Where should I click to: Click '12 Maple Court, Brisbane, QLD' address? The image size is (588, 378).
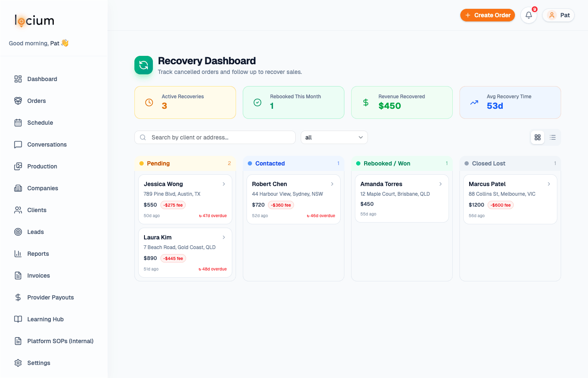(x=395, y=194)
